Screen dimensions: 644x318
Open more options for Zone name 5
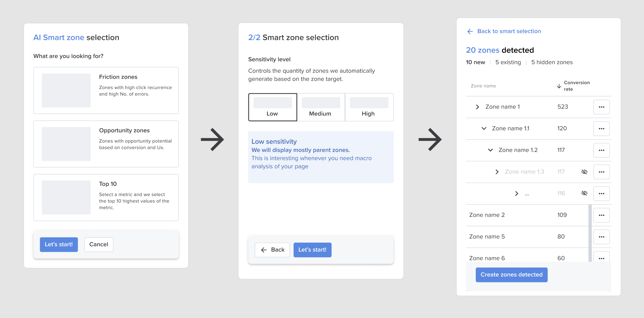601,237
